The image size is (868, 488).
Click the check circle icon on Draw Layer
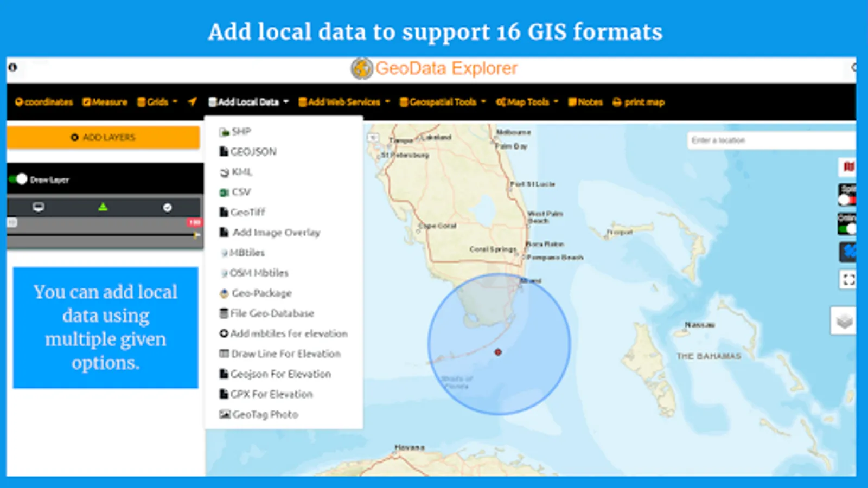click(168, 207)
